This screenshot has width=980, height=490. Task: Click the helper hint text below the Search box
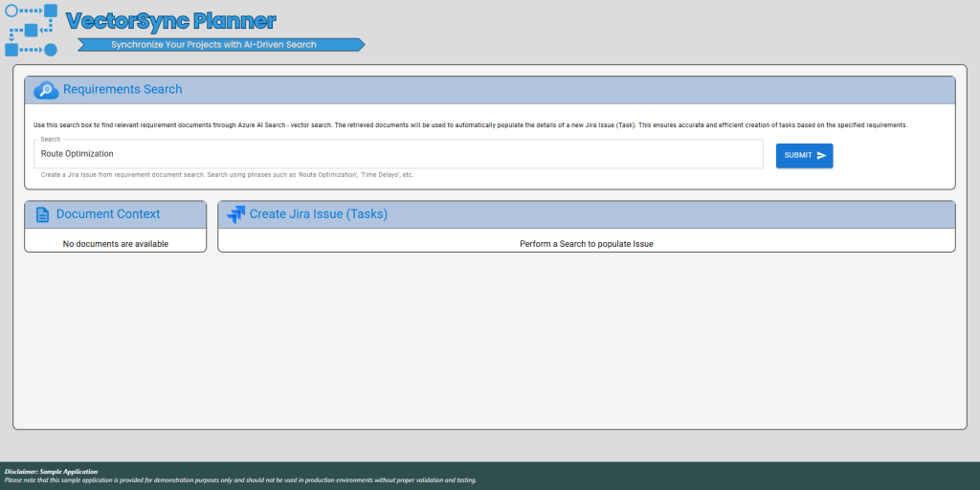pyautogui.click(x=227, y=175)
